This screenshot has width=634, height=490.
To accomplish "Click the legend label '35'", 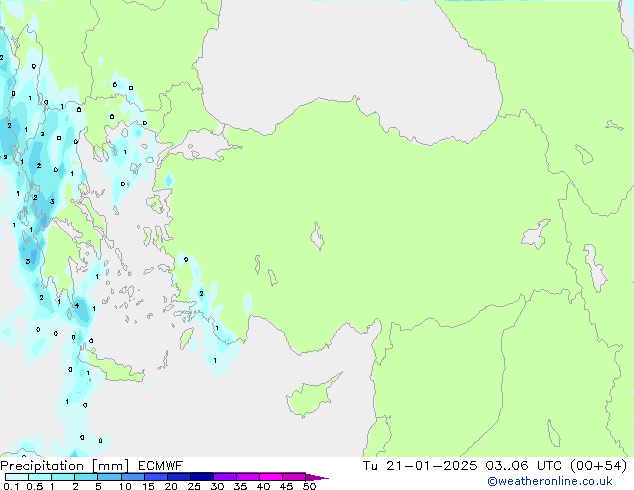I will coord(240,486).
